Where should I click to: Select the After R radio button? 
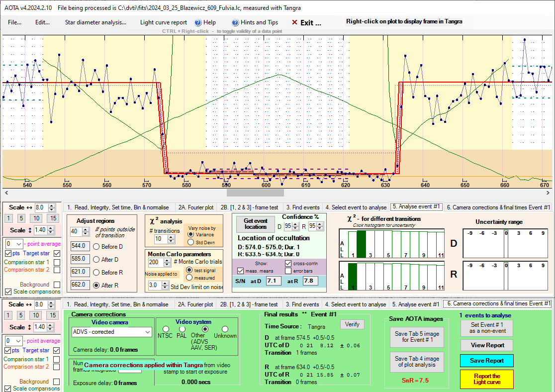click(x=96, y=286)
